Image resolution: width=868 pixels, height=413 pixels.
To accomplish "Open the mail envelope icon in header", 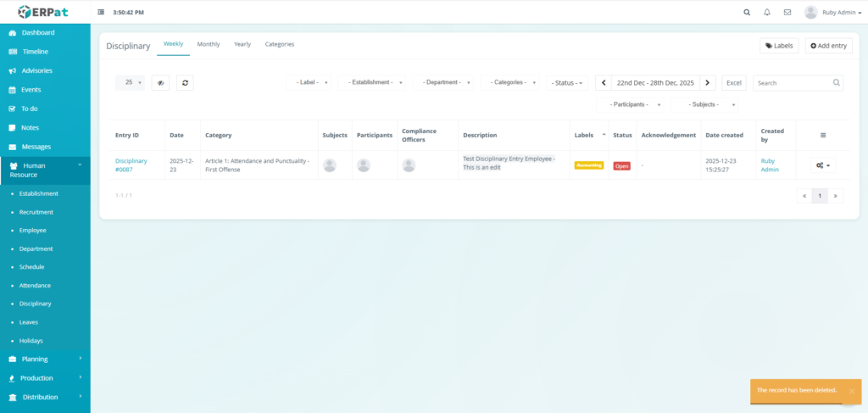I will [x=787, y=13].
